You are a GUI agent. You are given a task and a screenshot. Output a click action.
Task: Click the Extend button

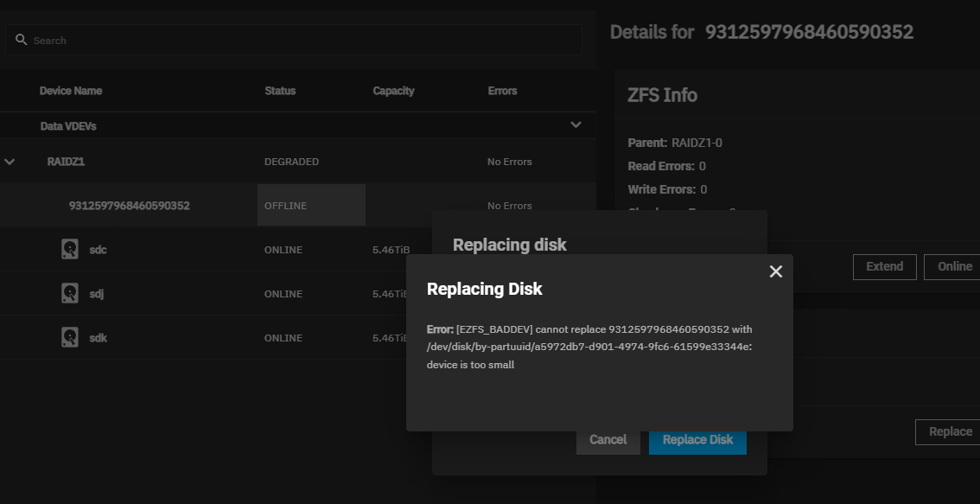coord(884,266)
